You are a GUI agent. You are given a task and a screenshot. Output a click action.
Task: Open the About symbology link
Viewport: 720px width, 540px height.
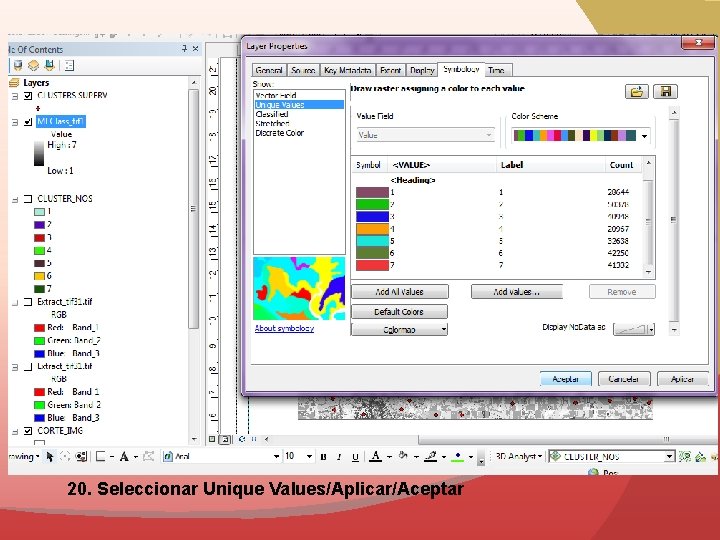point(284,328)
